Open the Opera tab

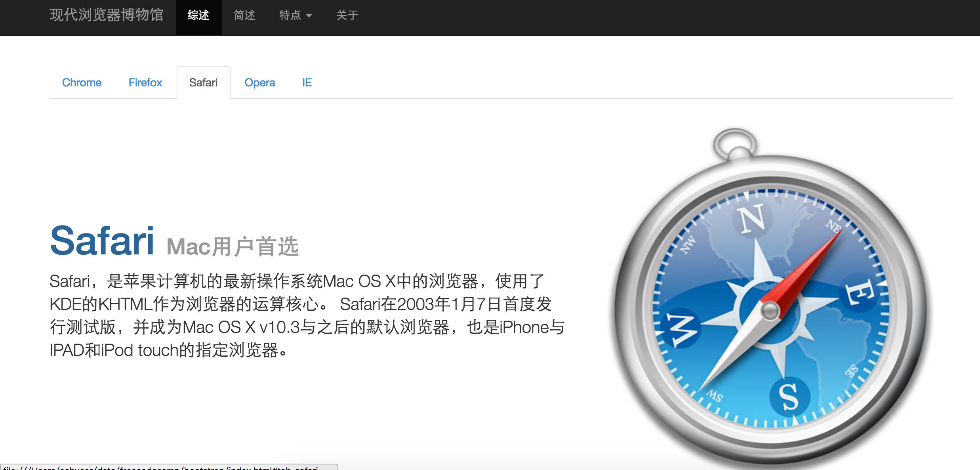pyautogui.click(x=259, y=82)
